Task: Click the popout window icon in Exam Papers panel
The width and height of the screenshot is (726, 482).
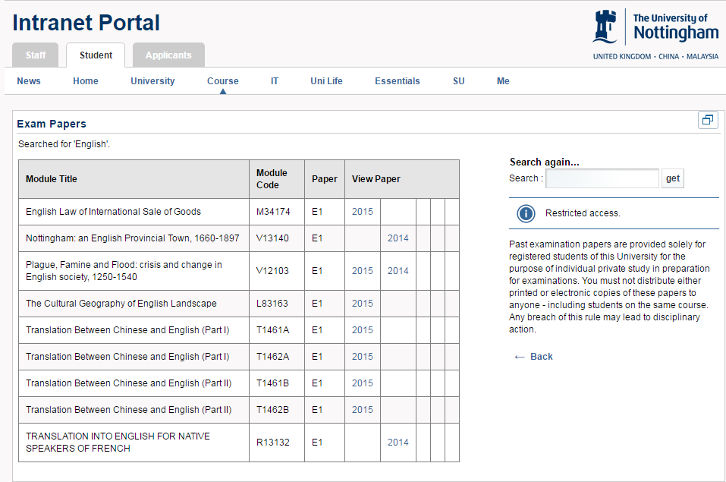Action: coord(707,120)
